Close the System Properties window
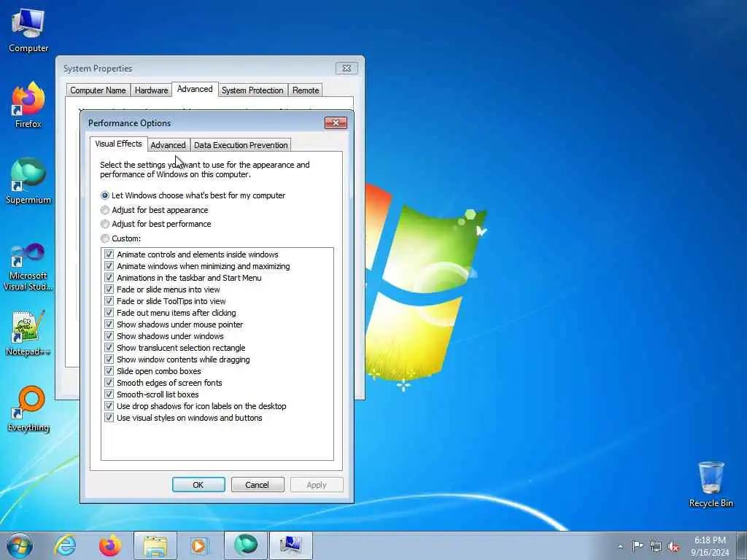The image size is (747, 560). coord(347,68)
